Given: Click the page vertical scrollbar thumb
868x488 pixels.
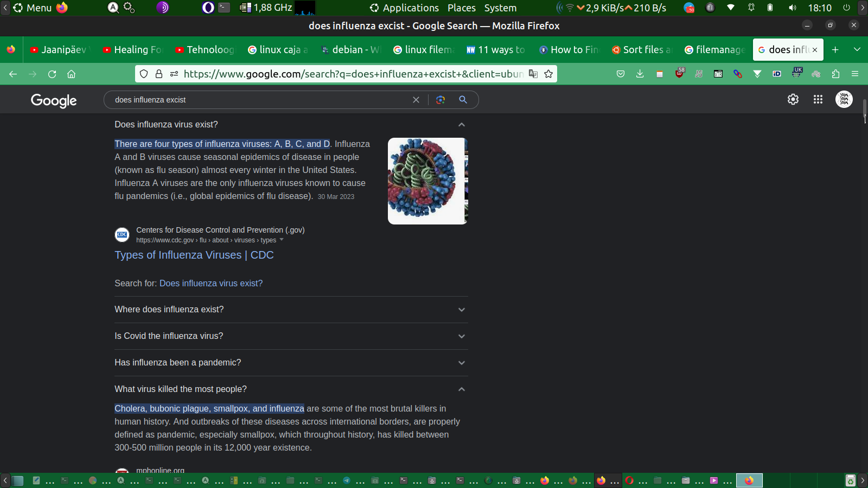Looking at the screenshot, I should [865, 108].
